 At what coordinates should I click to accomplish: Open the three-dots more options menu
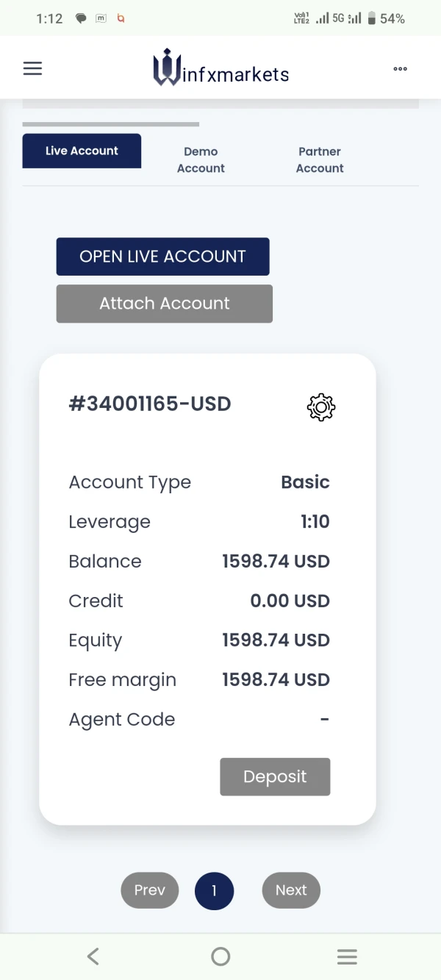point(400,68)
